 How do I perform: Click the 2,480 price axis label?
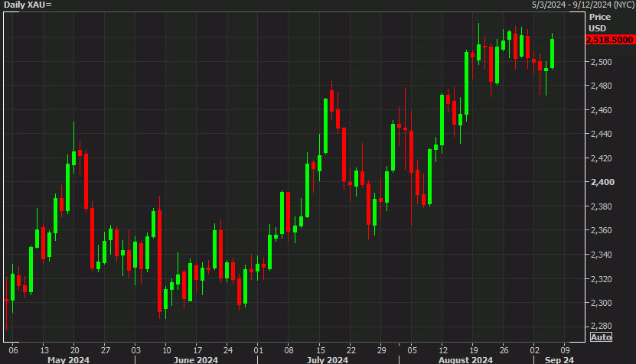(x=602, y=86)
